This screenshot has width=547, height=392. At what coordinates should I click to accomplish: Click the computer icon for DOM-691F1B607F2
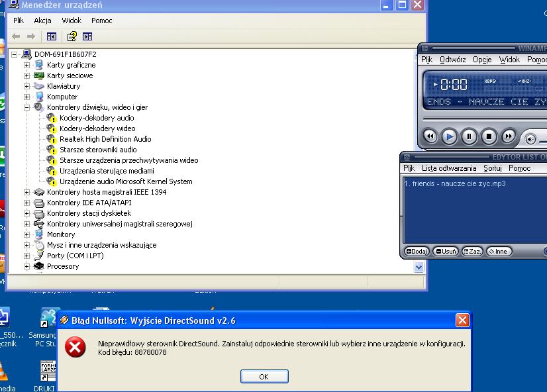click(x=26, y=54)
